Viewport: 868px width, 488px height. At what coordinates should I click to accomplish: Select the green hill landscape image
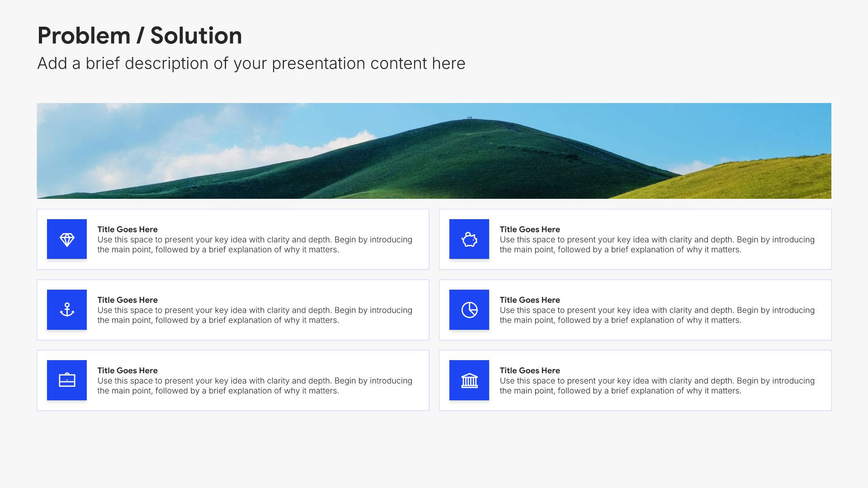tap(434, 151)
